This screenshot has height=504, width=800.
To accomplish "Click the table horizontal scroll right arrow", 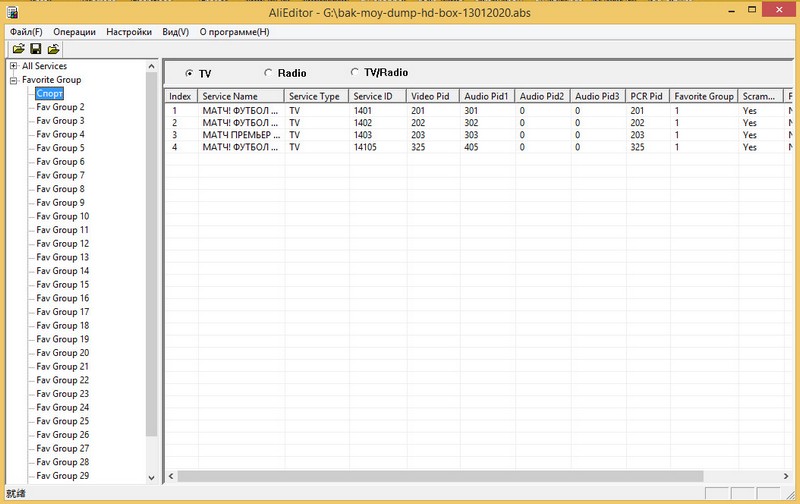I will [786, 476].
